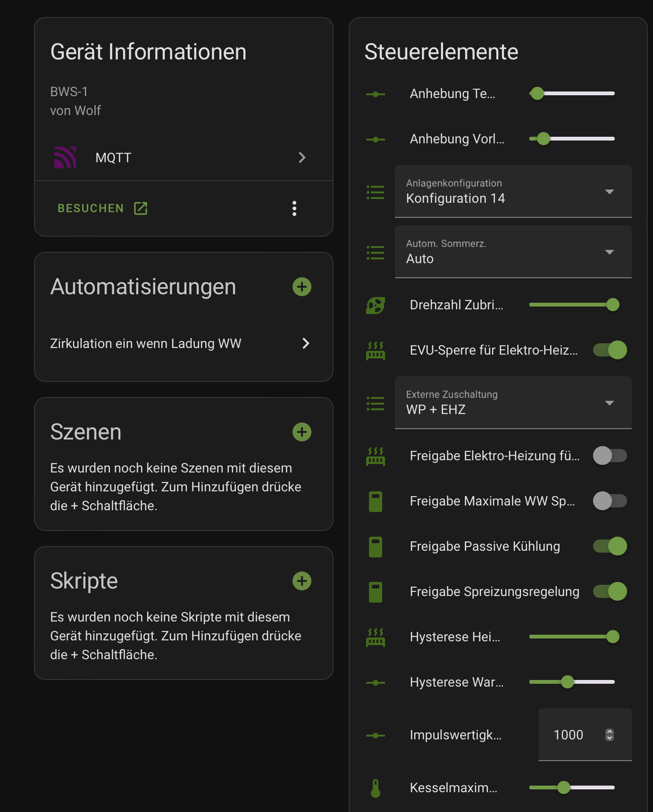Disable the Freigabe Passive Kühlung switch

(x=609, y=546)
